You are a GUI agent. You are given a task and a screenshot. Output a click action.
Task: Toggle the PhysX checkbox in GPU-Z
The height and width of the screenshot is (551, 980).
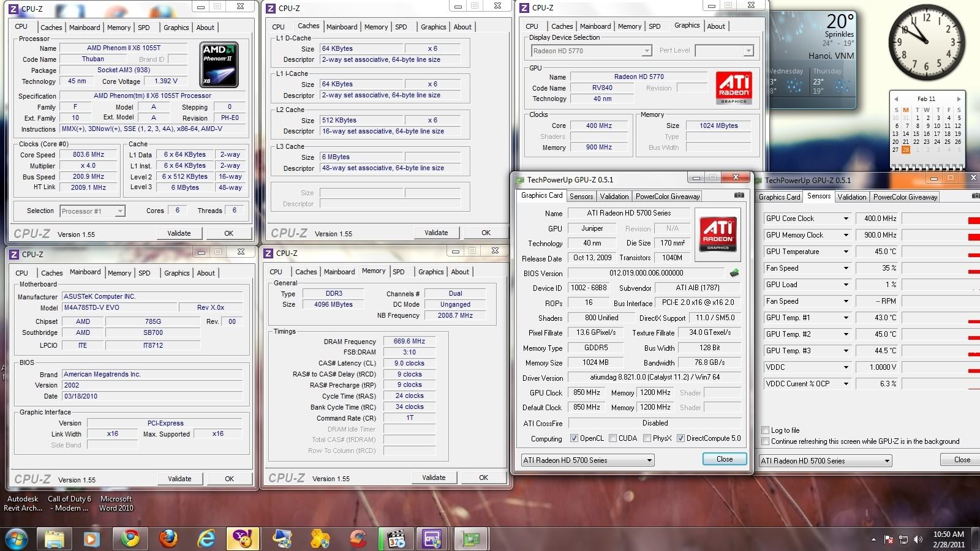[647, 438]
